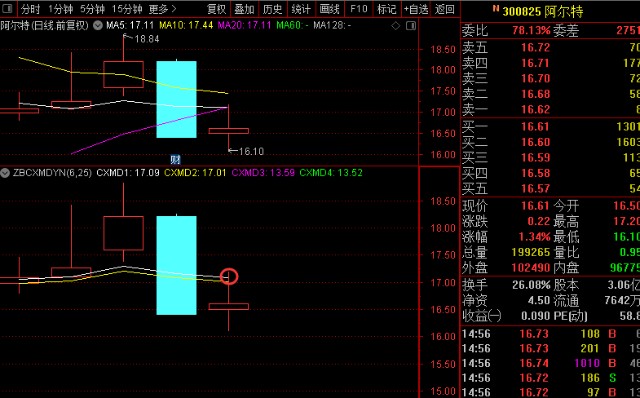This screenshot has width=640, height=398.
Task: Click the 委比 78.13% value
Action: [x=531, y=31]
